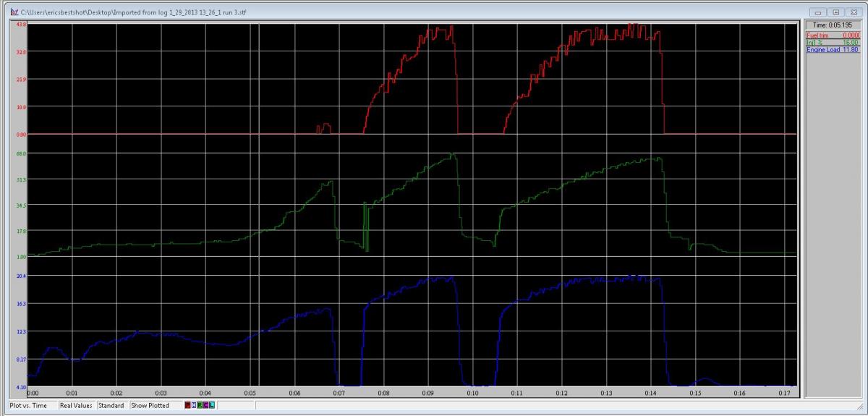The width and height of the screenshot is (868, 416).
Task: Click the 0:14 mark on the time axis
Action: [x=650, y=393]
